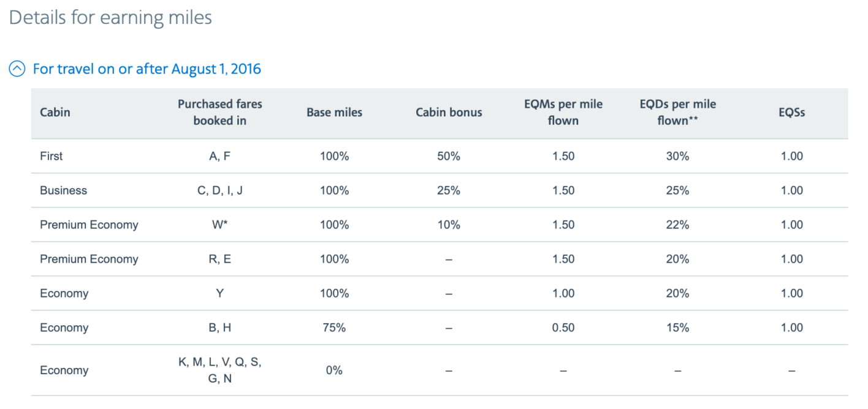
Task: Select the '75%' base miles cell
Action: click(x=334, y=328)
